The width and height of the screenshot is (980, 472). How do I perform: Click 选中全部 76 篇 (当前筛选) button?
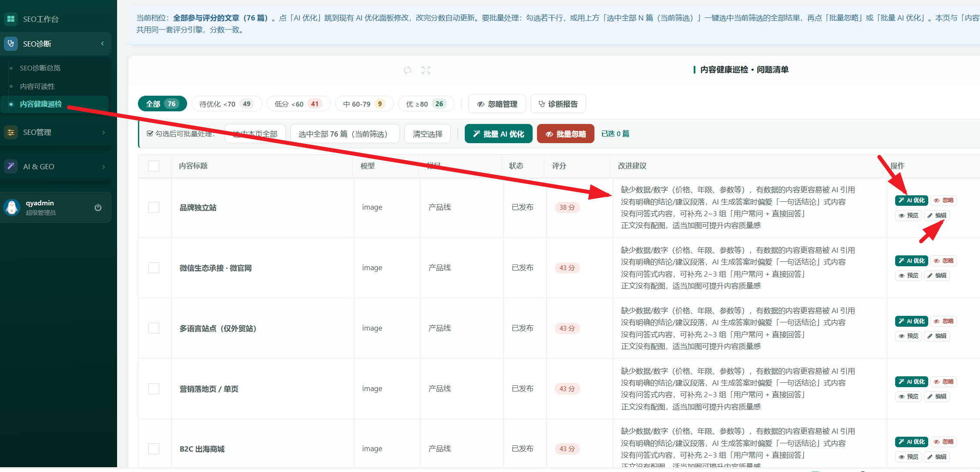tap(345, 134)
